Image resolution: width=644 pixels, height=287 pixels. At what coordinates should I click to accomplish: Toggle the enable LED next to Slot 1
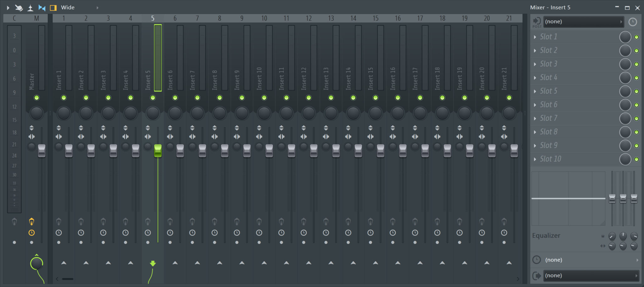(637, 37)
